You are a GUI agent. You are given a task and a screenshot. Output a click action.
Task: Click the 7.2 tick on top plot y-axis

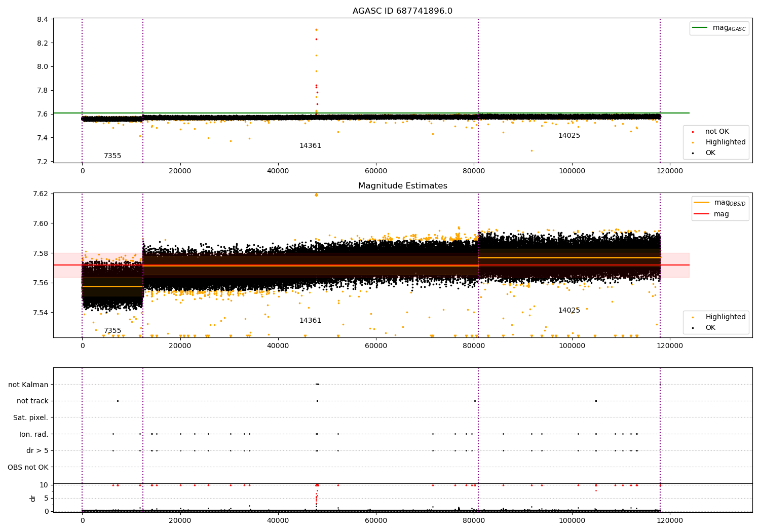[43, 162]
